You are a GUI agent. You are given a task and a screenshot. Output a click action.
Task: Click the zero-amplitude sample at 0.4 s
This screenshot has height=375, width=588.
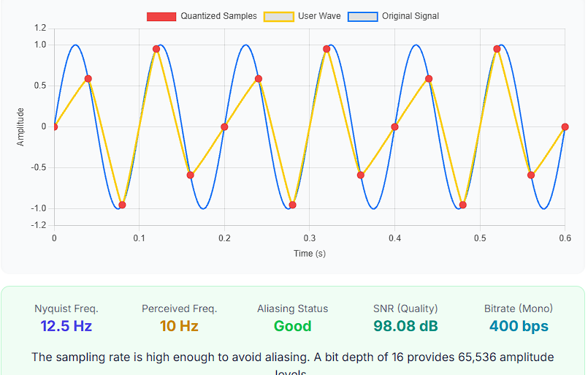[x=394, y=127]
